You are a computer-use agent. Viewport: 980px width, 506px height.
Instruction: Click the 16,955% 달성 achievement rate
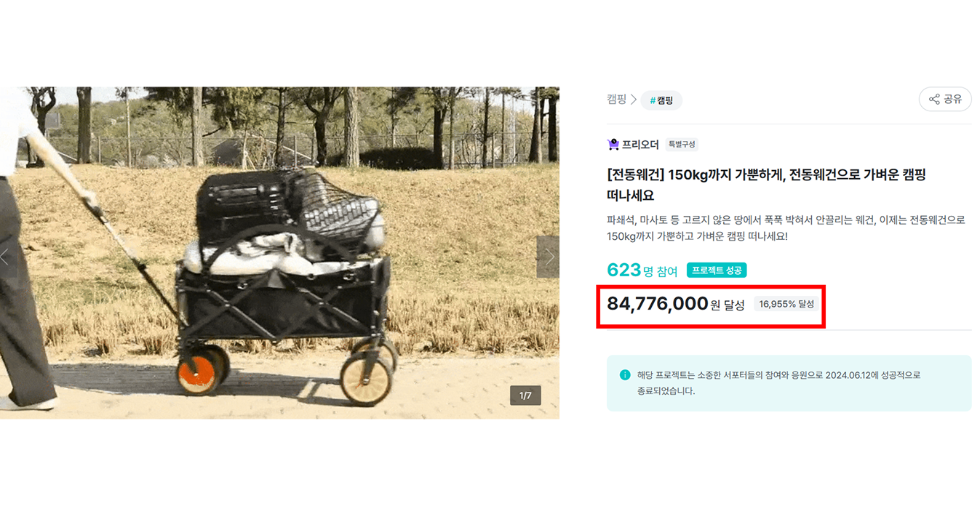(x=786, y=305)
